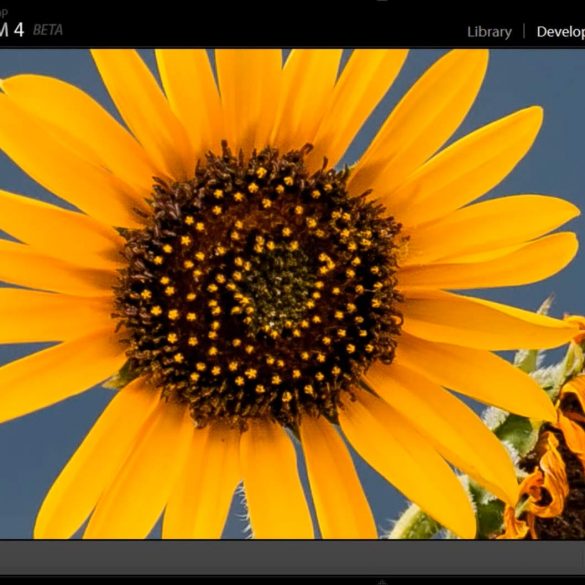This screenshot has height=585, width=585.
Task: Collapse the top module picker panel arrow
Action: (x=382, y=1)
